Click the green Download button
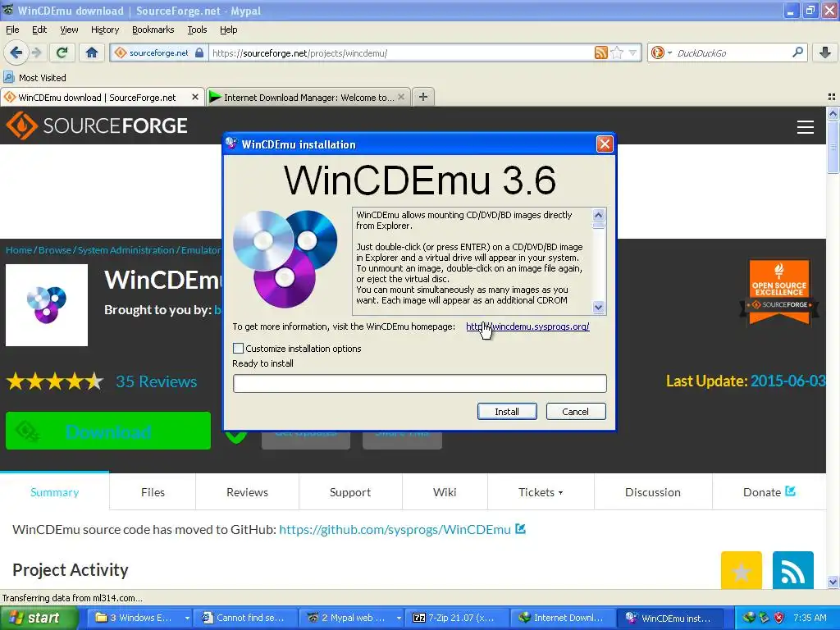 [x=108, y=431]
